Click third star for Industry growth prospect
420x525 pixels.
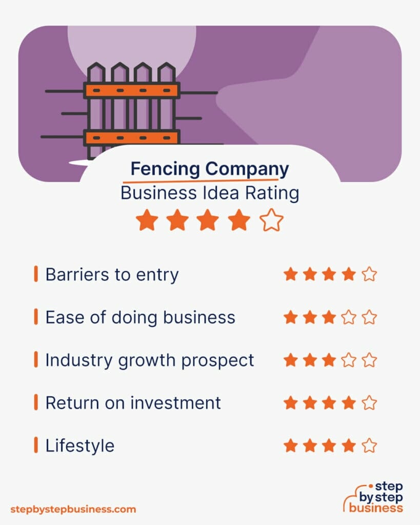pos(330,360)
